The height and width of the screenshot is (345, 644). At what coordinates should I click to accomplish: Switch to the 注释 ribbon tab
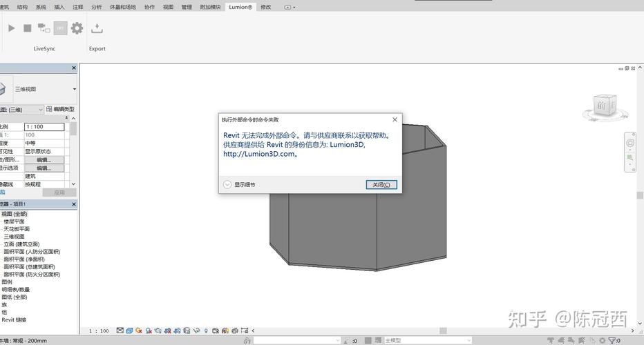tap(78, 7)
